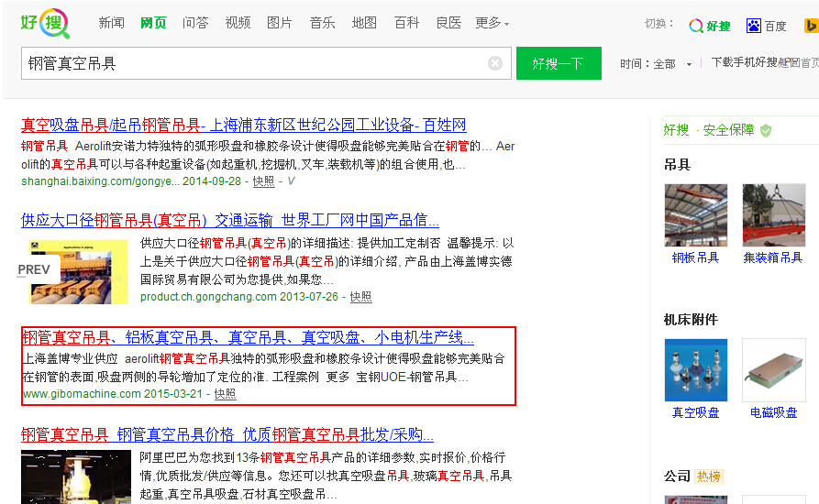Open the 良医 tab
This screenshot has height=504, width=819.
[448, 23]
